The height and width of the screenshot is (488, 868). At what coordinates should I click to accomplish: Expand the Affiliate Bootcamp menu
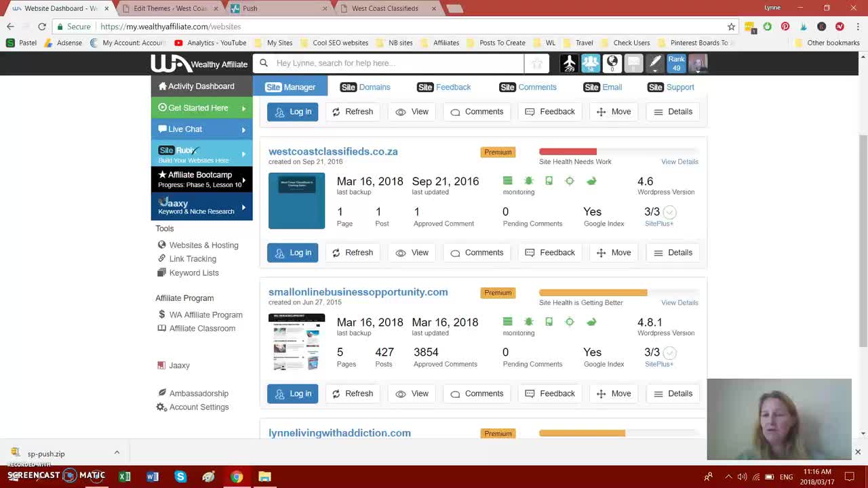[201, 179]
